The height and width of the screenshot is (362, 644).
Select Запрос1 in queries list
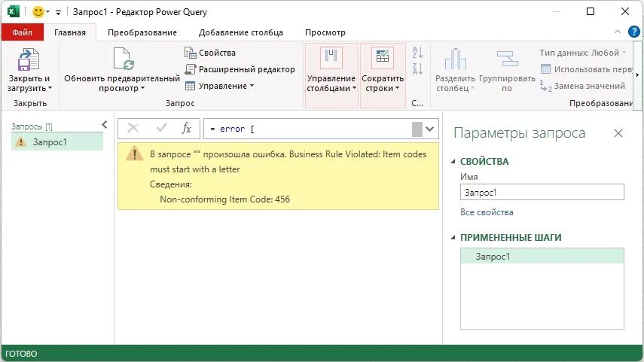coord(57,142)
